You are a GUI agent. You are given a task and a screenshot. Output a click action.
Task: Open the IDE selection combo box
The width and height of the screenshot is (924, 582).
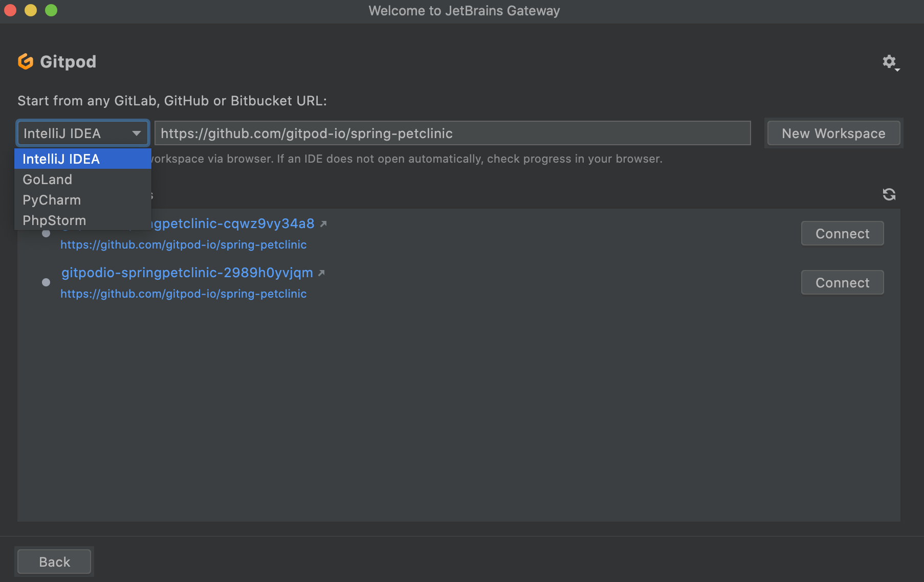click(83, 133)
